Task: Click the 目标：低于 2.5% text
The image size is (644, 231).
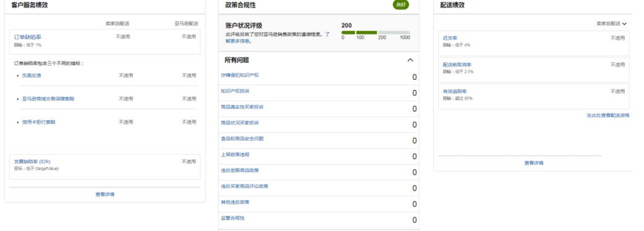Action: [x=458, y=71]
